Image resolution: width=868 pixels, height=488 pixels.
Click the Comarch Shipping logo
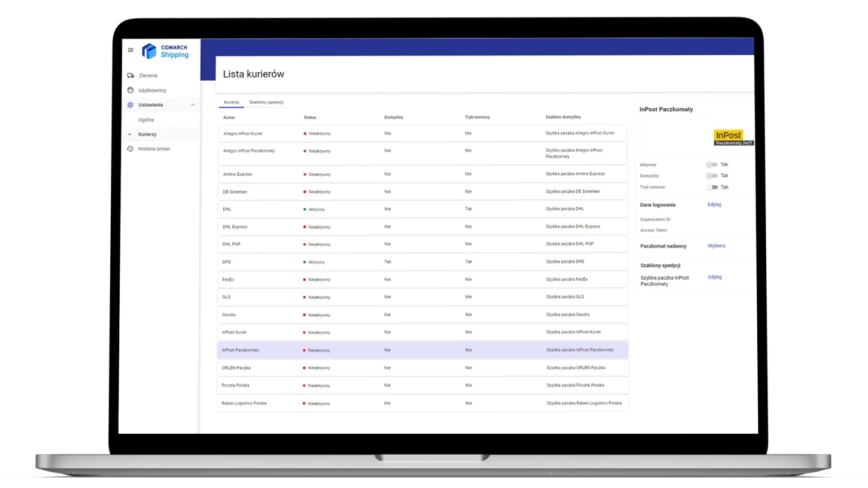(x=165, y=51)
